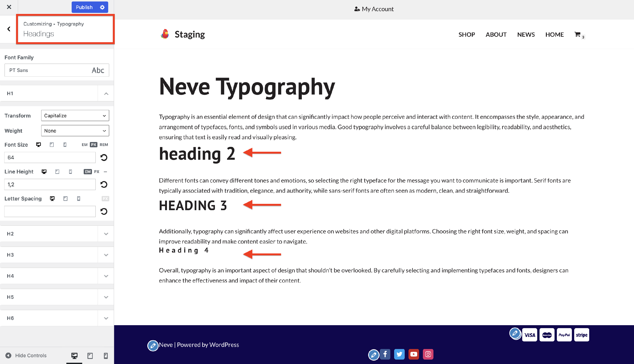Image resolution: width=634 pixels, height=364 pixels.
Task: Open the Transform dropdown
Action: 75,115
